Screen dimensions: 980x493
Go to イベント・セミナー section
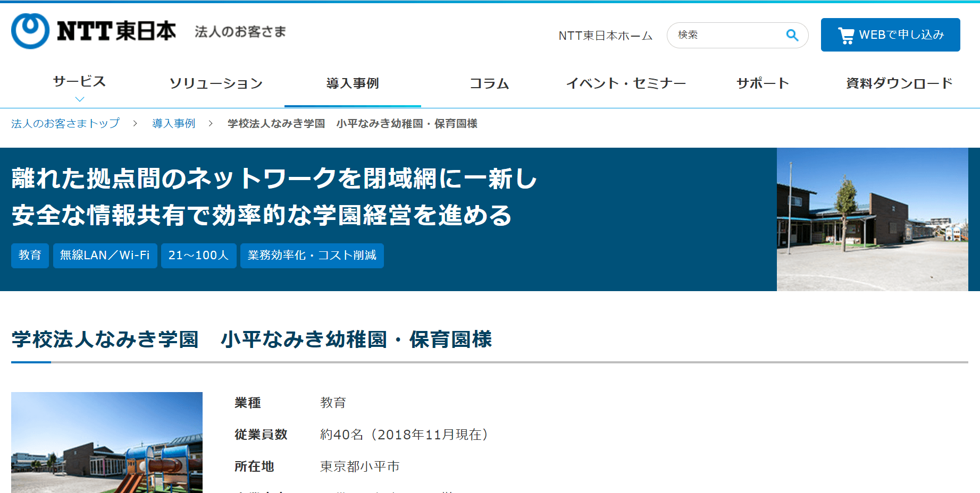(626, 83)
